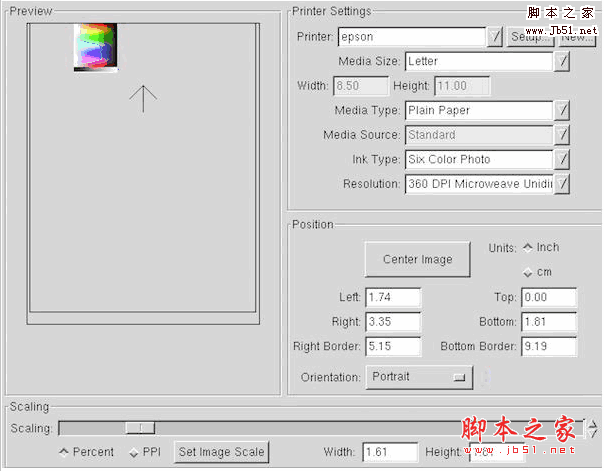
Task: Click the Right Border field 5.15
Action: pyautogui.click(x=393, y=346)
